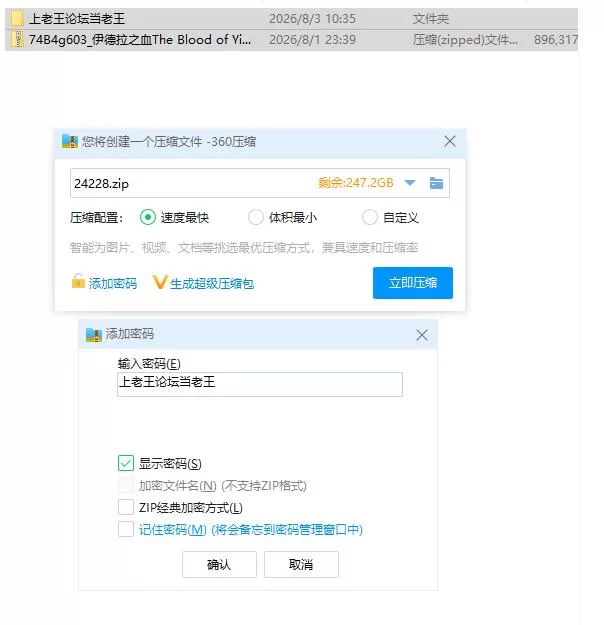Click the date 2026/8/1 23:39 cell

(312, 40)
